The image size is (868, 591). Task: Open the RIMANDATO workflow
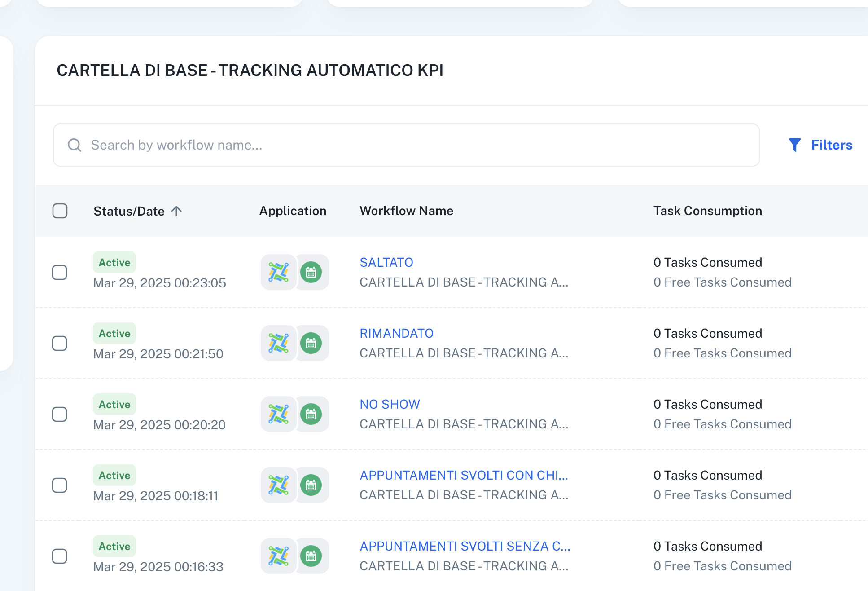(x=397, y=333)
